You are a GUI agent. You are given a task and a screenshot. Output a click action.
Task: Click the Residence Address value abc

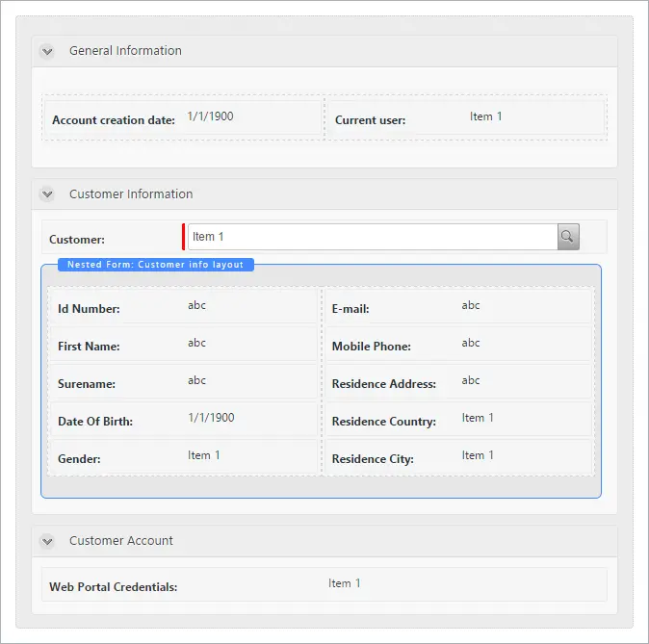471,380
